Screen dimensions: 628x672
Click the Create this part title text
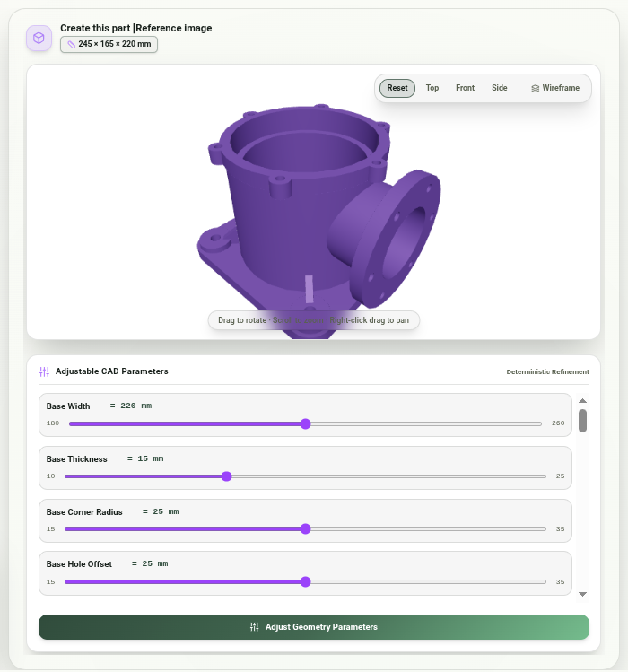(x=135, y=28)
